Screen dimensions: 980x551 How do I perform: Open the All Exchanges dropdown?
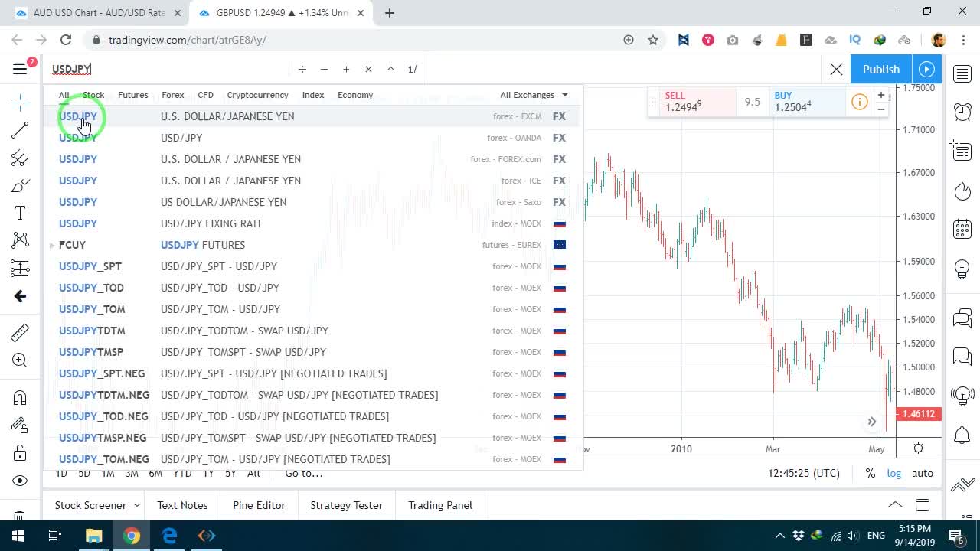pos(534,95)
